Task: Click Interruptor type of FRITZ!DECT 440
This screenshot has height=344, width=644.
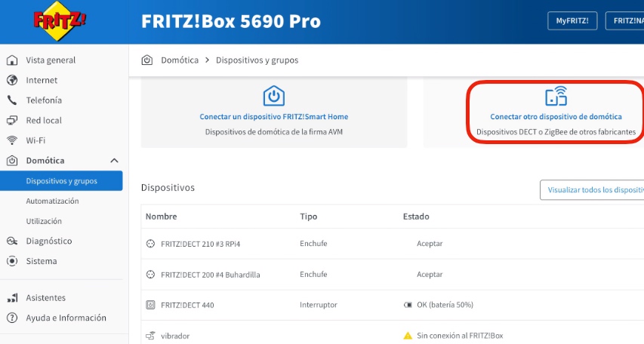Action: pyautogui.click(x=319, y=305)
